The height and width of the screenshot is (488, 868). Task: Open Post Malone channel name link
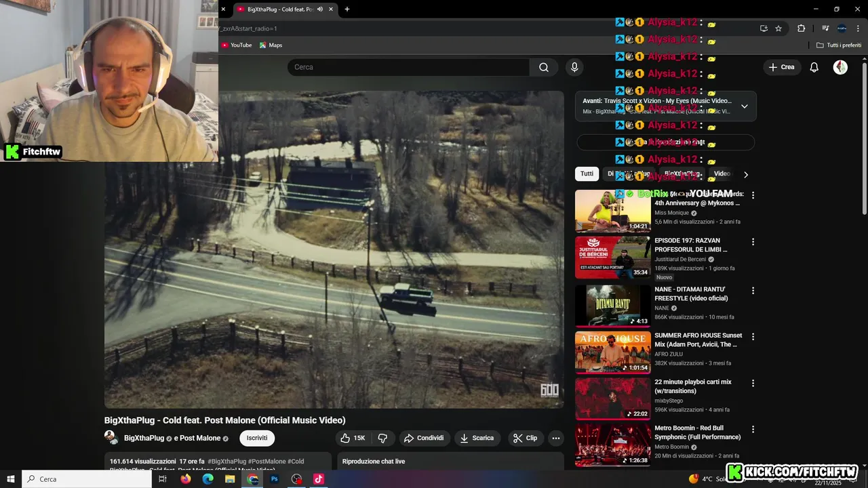[x=201, y=439]
